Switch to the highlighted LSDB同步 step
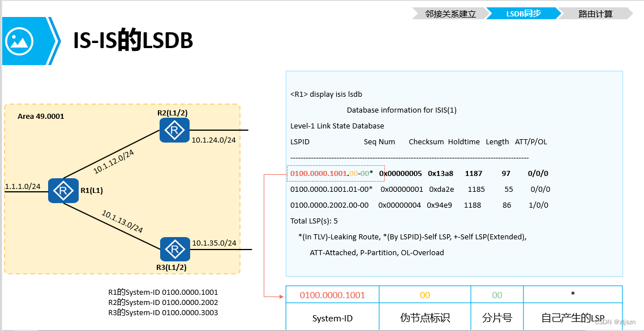Viewport: 644px width, 331px height. (523, 14)
